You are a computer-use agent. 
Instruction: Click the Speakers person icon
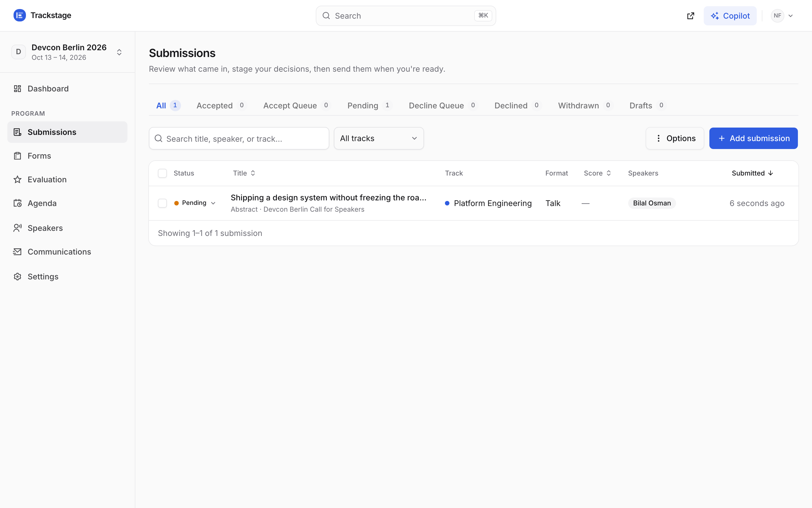pos(17,228)
